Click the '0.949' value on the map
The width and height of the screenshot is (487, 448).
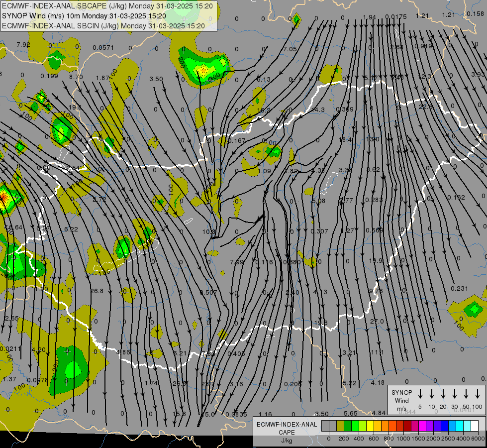(x=423, y=46)
